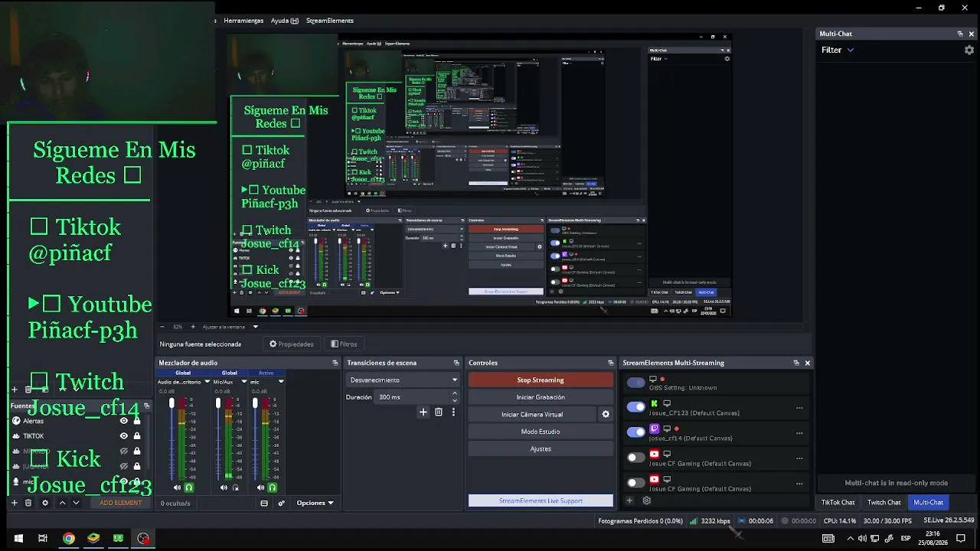This screenshot has height=551, width=980.
Task: Undock the Controles panel
Action: tap(610, 363)
